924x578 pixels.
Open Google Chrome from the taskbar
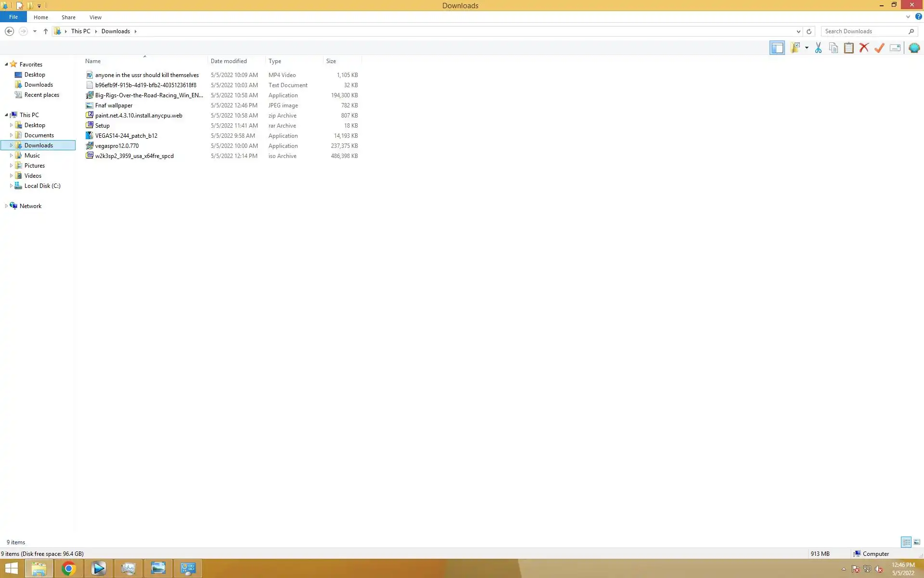(69, 569)
